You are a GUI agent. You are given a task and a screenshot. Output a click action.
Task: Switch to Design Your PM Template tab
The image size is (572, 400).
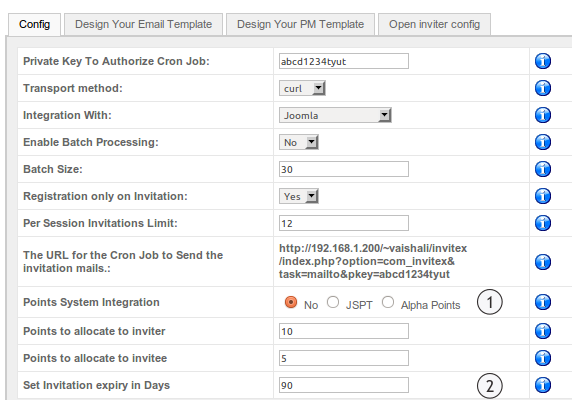point(300,24)
